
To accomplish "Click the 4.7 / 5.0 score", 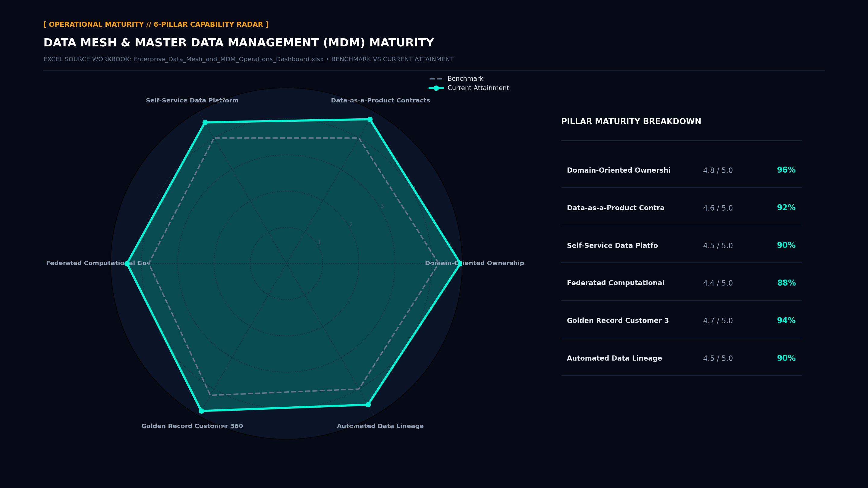I will [x=718, y=321].
